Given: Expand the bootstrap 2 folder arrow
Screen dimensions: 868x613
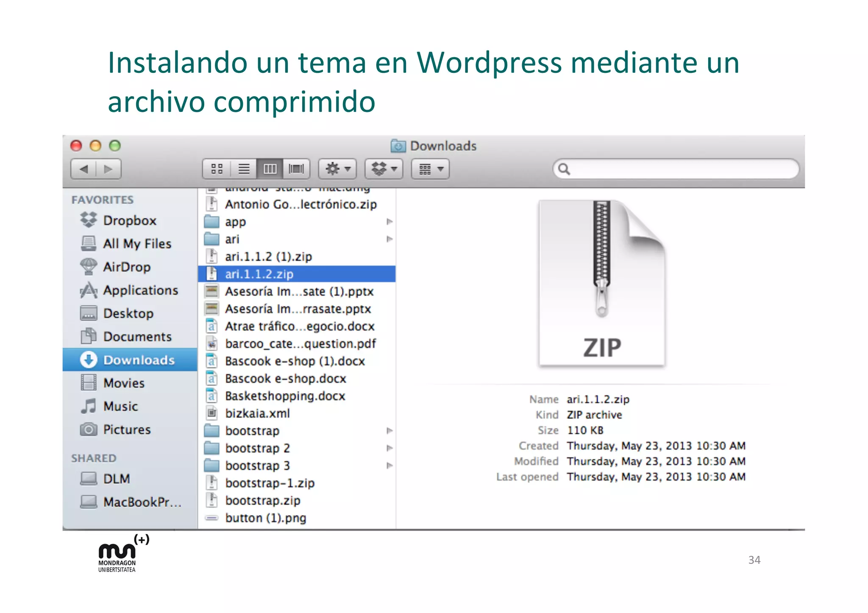Looking at the screenshot, I should pos(389,448).
